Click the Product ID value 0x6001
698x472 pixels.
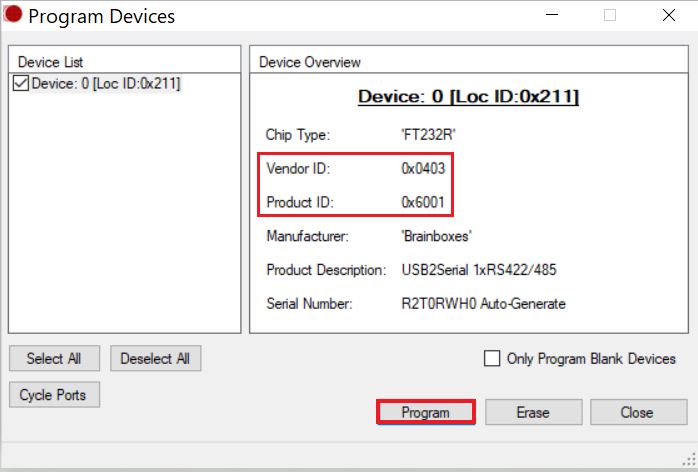tap(423, 203)
